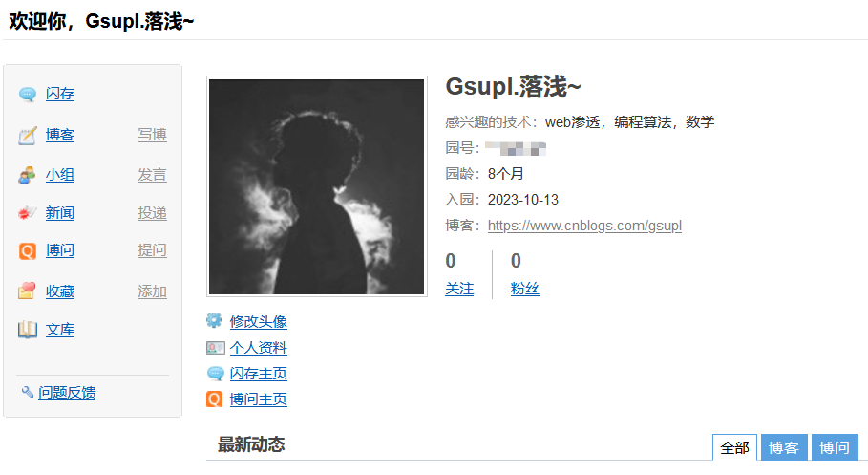Click the 博客 notepad icon in sidebar
This screenshot has width=868, height=475.
27,136
